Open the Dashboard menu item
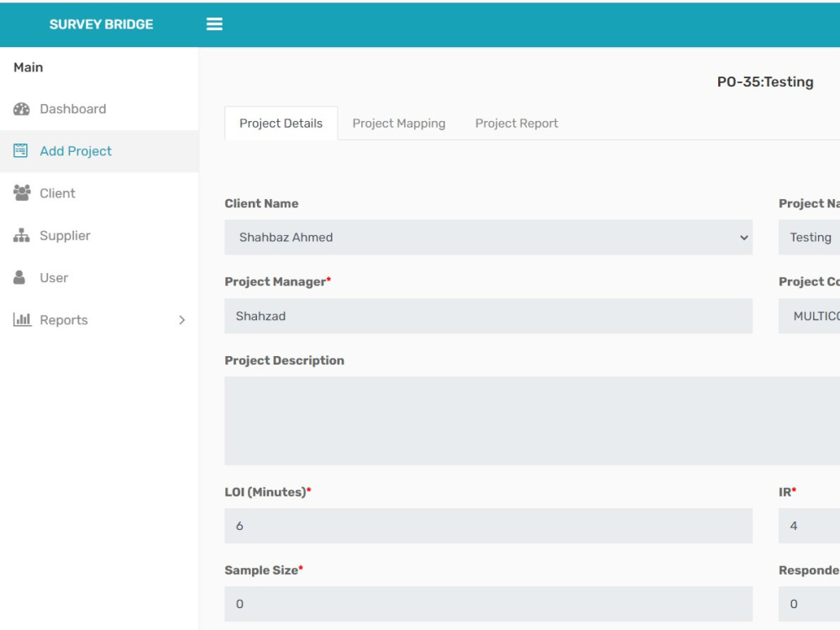This screenshot has width=840, height=630. click(x=99, y=108)
